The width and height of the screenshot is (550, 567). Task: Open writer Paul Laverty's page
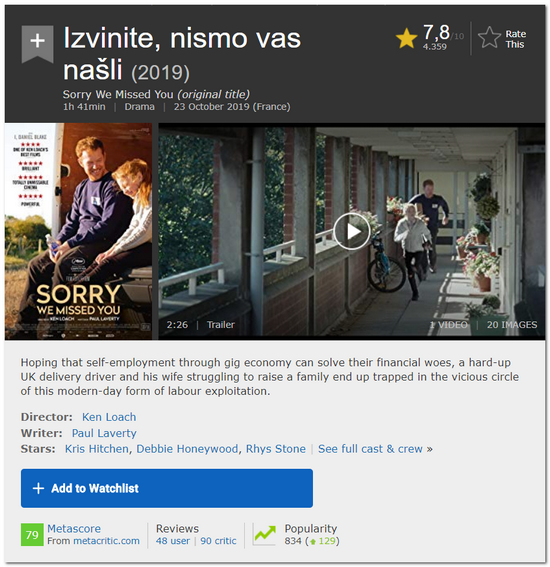pos(104,433)
